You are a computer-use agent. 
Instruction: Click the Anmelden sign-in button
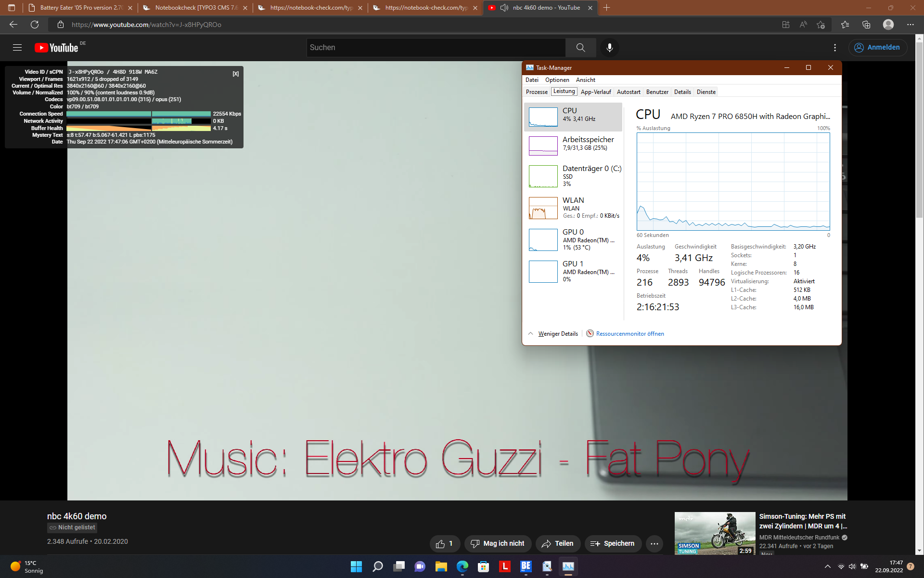coord(877,47)
